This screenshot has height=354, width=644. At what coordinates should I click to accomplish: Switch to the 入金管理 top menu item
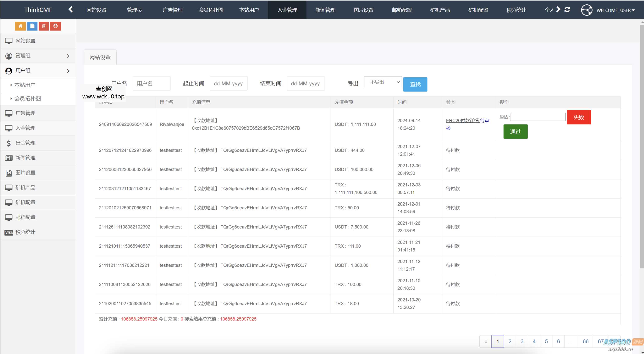tap(287, 10)
